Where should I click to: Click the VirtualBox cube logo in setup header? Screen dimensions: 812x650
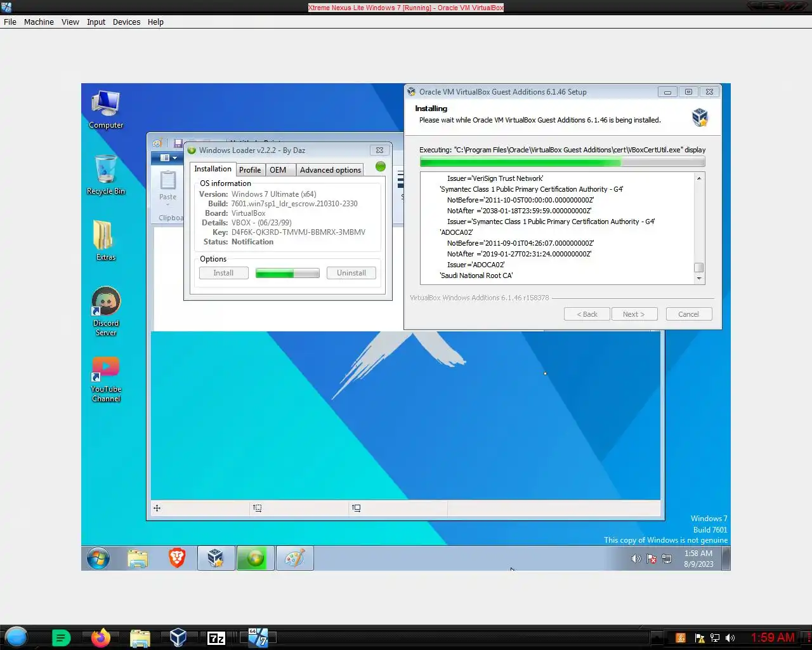coord(699,117)
